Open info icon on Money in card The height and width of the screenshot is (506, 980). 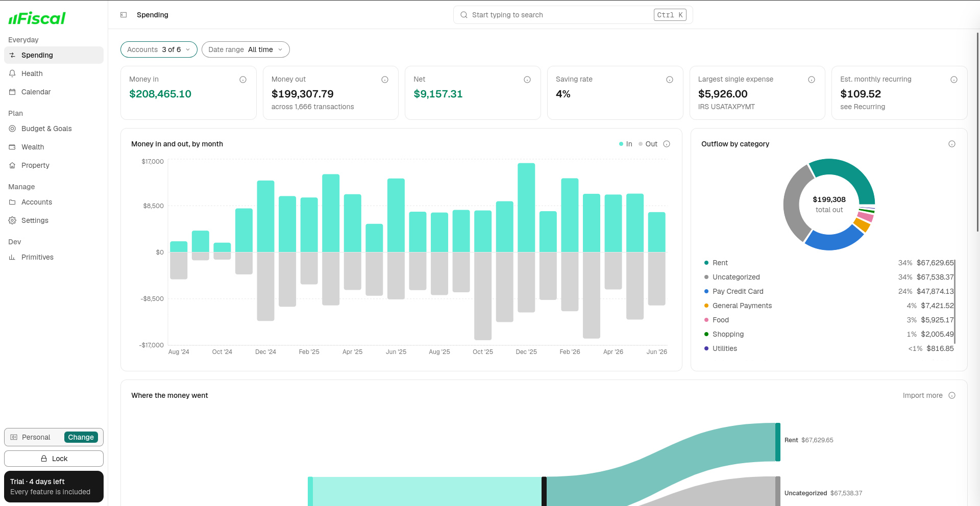(x=243, y=80)
